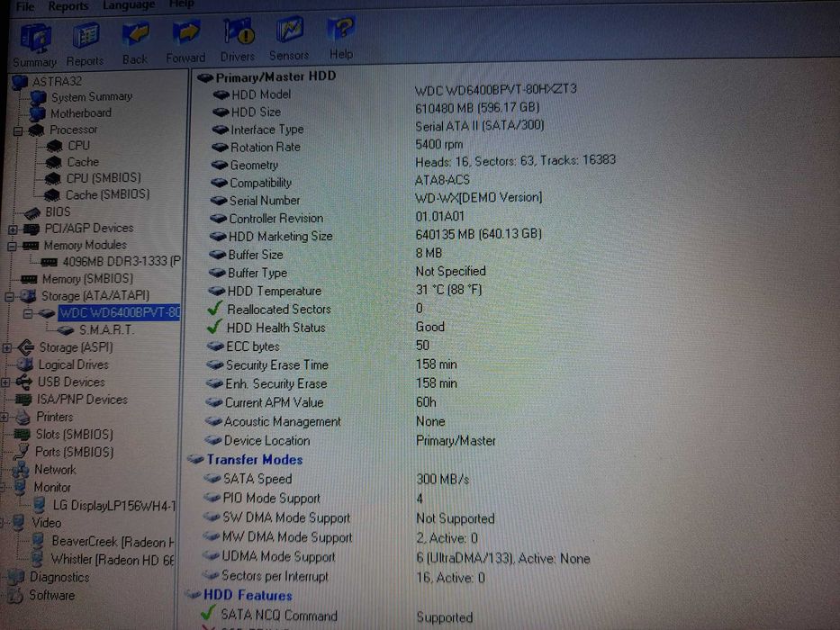Screen dimensions: 840x630
Task: Select Video in the tree
Action: point(46,523)
